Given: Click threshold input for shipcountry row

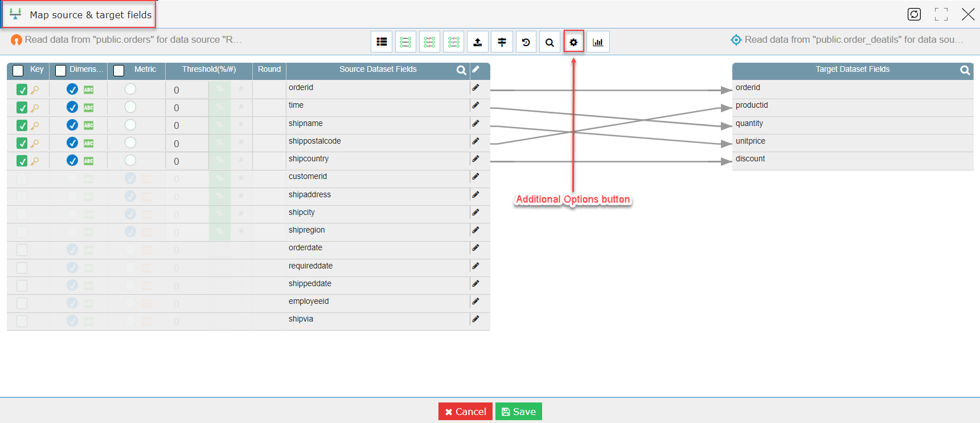Looking at the screenshot, I should (x=187, y=161).
